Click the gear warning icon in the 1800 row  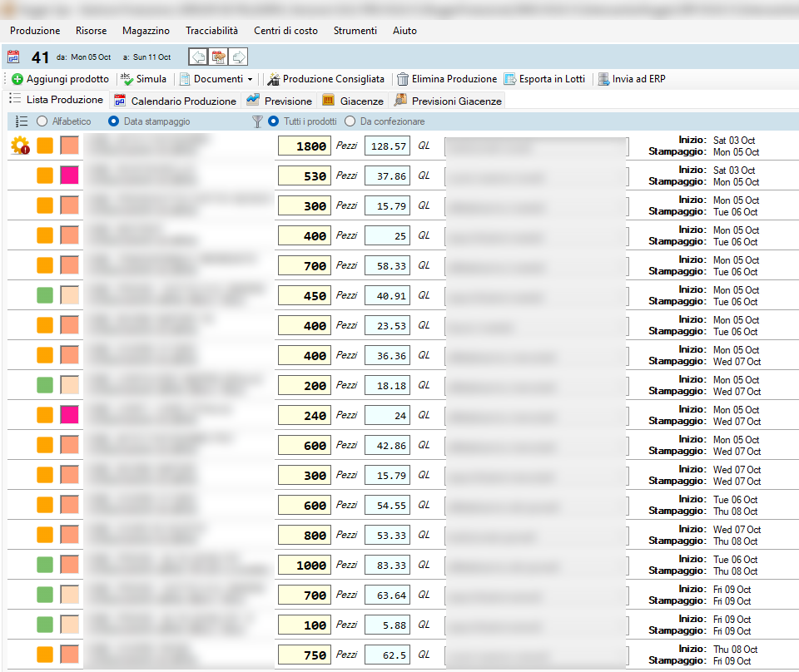[x=20, y=146]
